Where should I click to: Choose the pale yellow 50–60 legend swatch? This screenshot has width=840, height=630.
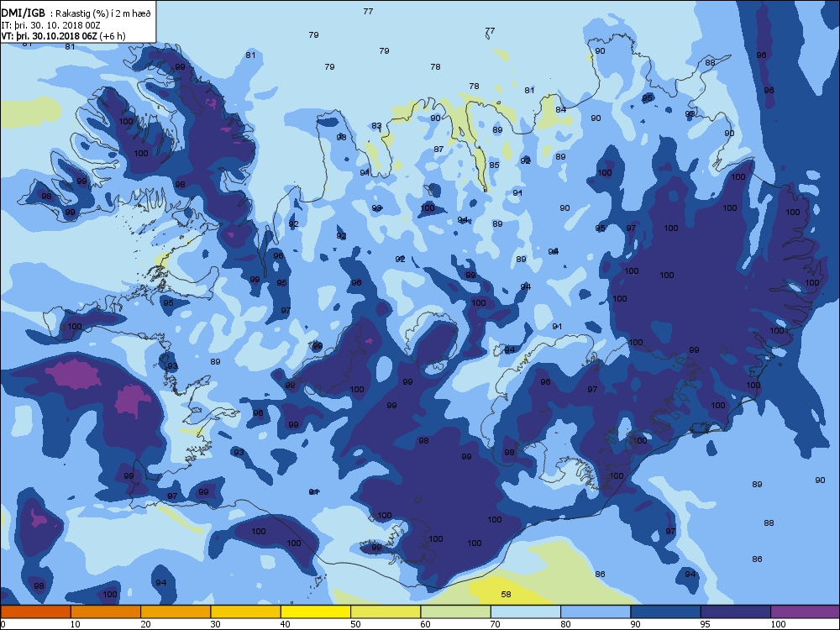(386, 612)
